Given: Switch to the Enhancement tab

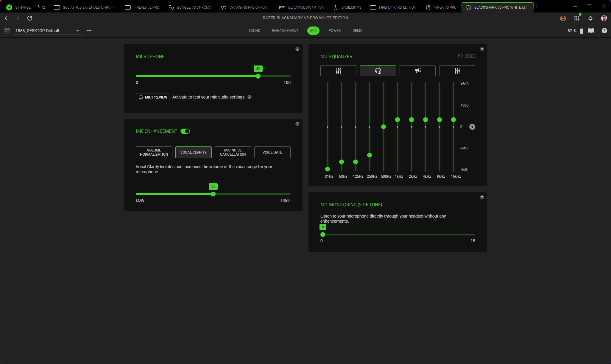Looking at the screenshot, I should 285,31.
